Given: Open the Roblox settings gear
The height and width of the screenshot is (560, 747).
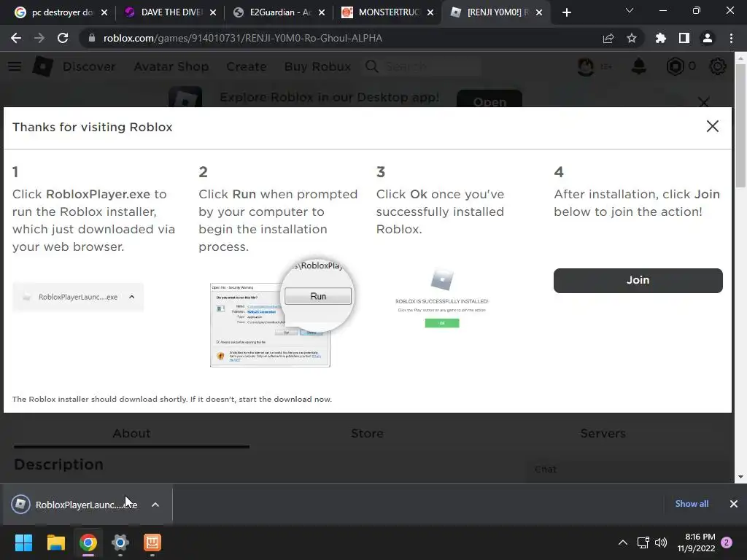Looking at the screenshot, I should point(718,66).
